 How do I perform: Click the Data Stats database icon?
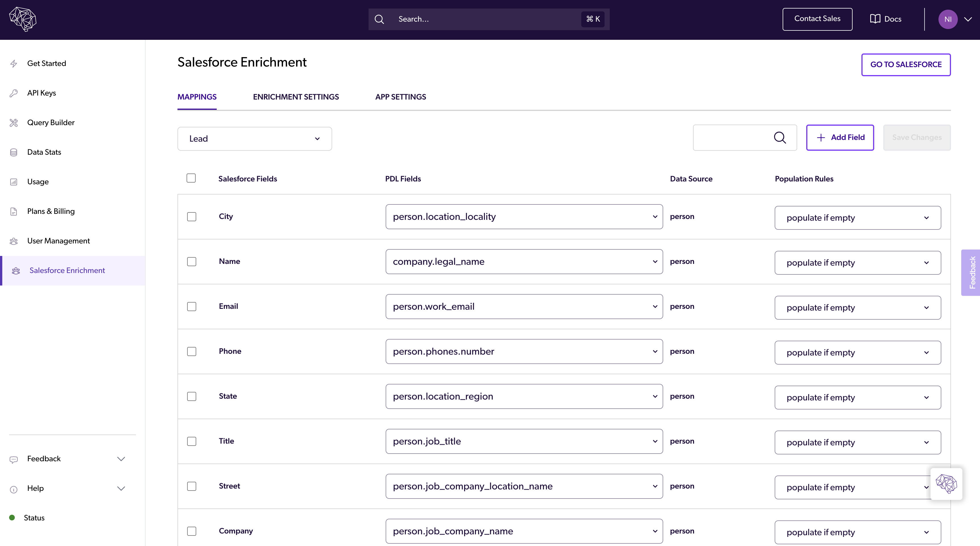coord(14,152)
